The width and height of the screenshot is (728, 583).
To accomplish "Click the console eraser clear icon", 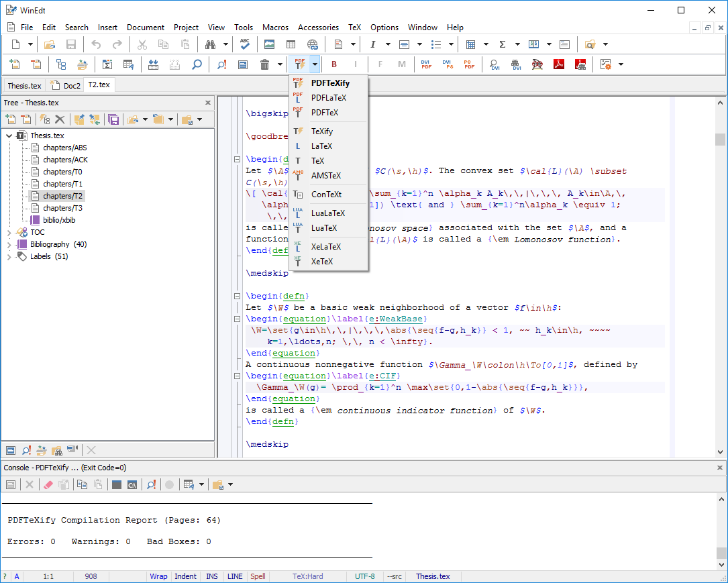I will click(x=48, y=484).
